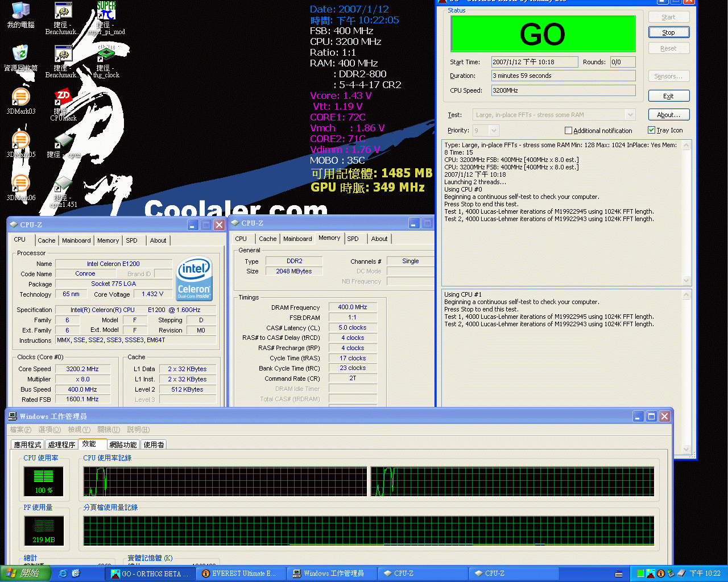
Task: Click the Stop button in ORTHOS
Action: (669, 32)
